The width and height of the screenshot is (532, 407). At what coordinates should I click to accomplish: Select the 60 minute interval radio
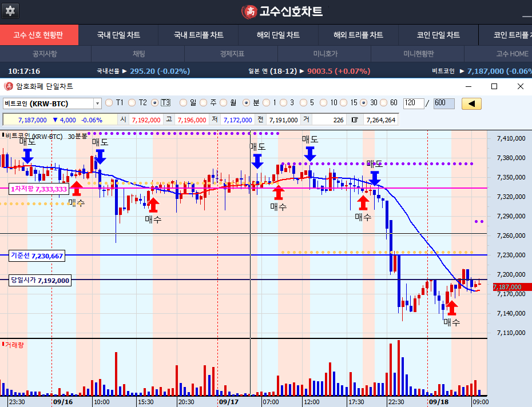pos(383,103)
